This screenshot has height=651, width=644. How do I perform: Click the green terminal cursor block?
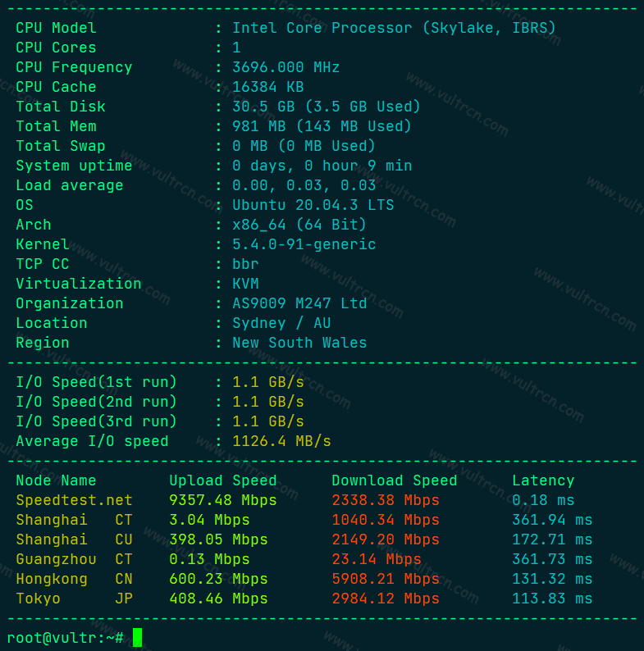point(137,637)
